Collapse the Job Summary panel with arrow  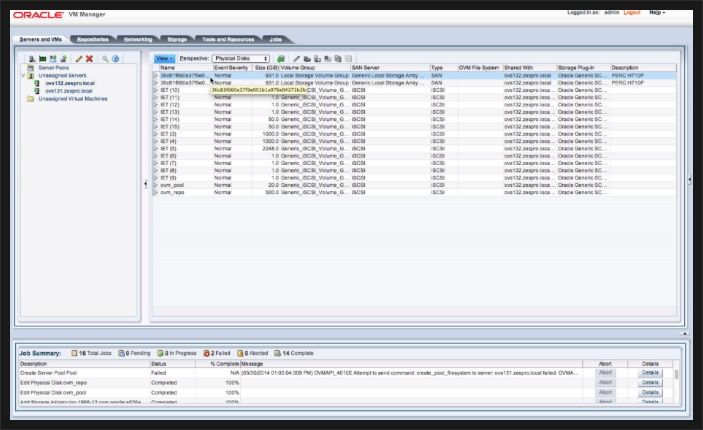tap(685, 334)
